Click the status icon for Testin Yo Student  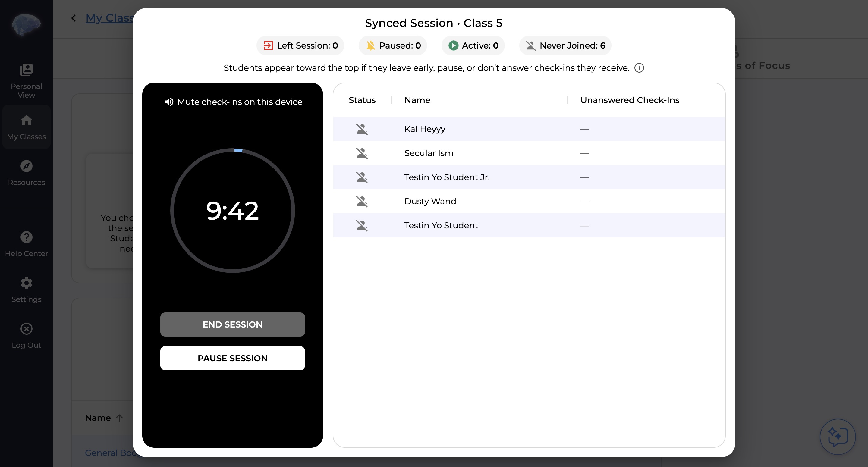click(x=362, y=225)
